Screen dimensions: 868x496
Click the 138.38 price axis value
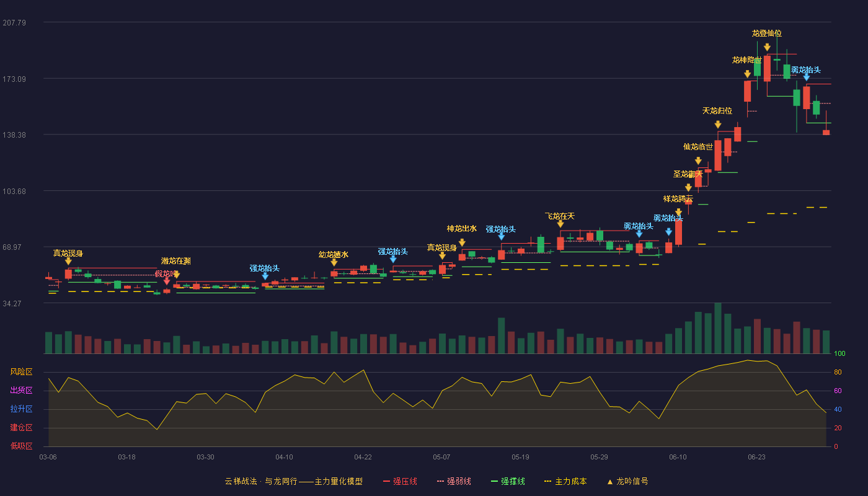pyautogui.click(x=14, y=135)
